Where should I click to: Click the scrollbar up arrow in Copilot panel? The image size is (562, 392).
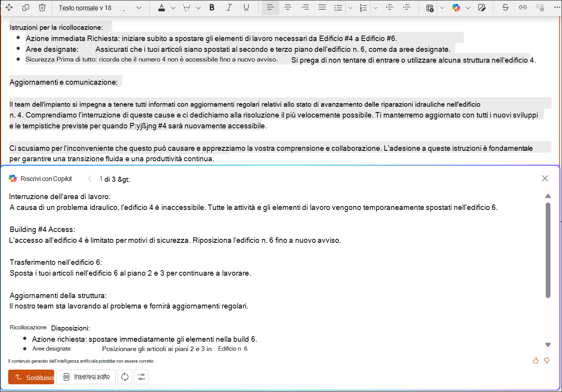click(548, 196)
